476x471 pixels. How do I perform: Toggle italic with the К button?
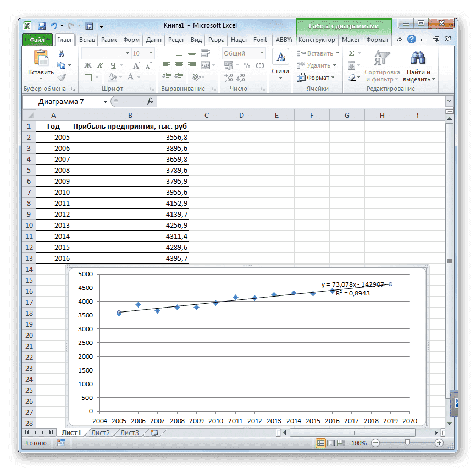tap(99, 65)
